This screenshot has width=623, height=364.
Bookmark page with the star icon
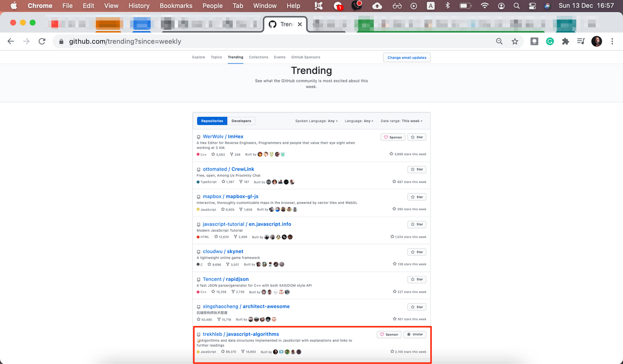515,42
